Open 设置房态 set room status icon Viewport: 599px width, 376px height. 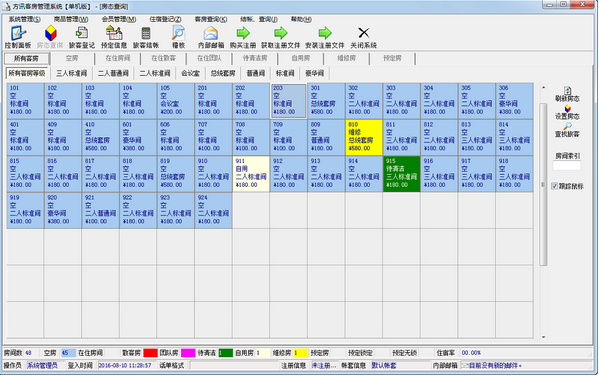click(567, 109)
